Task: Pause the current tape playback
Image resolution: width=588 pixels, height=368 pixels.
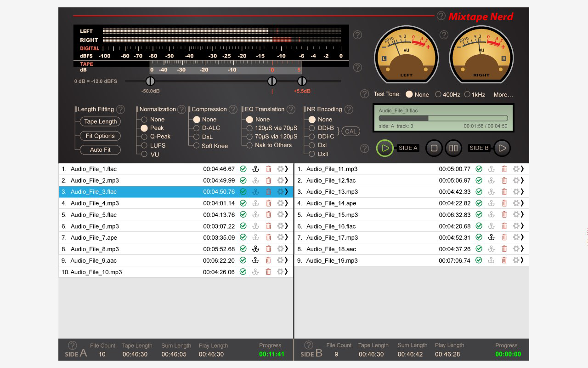Action: click(454, 148)
